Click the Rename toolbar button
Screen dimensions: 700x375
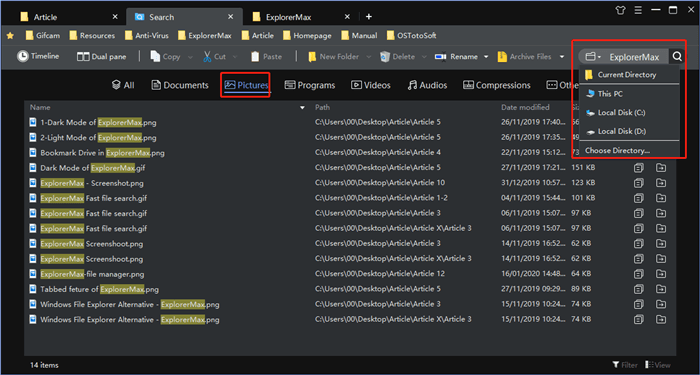click(456, 57)
